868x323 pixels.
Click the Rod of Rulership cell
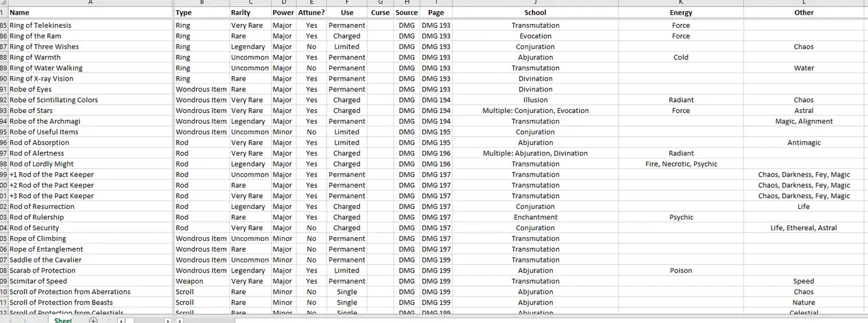tap(90, 217)
